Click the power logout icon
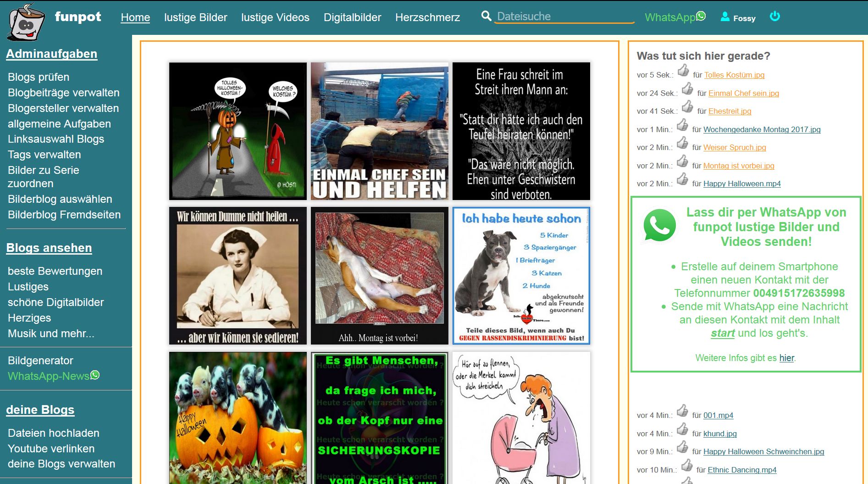This screenshot has width=868, height=484. [x=774, y=17]
